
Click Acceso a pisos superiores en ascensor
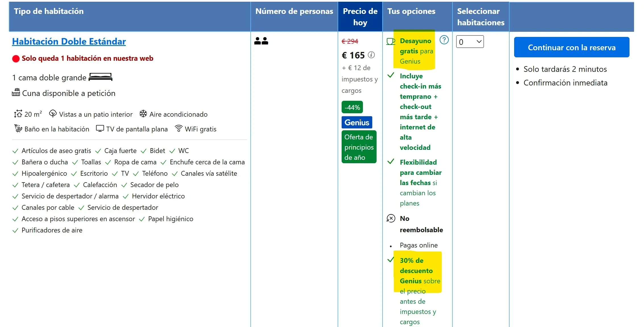(x=78, y=219)
